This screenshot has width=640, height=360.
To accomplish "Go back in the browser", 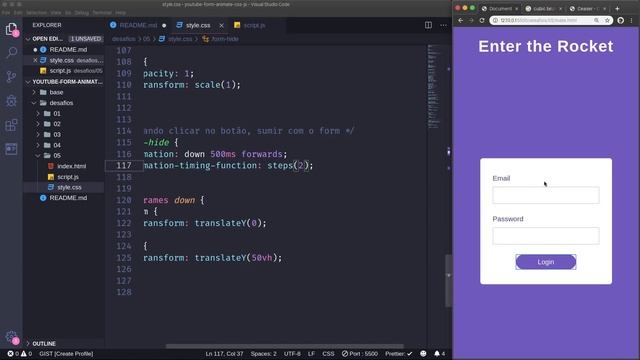I will pyautogui.click(x=461, y=20).
